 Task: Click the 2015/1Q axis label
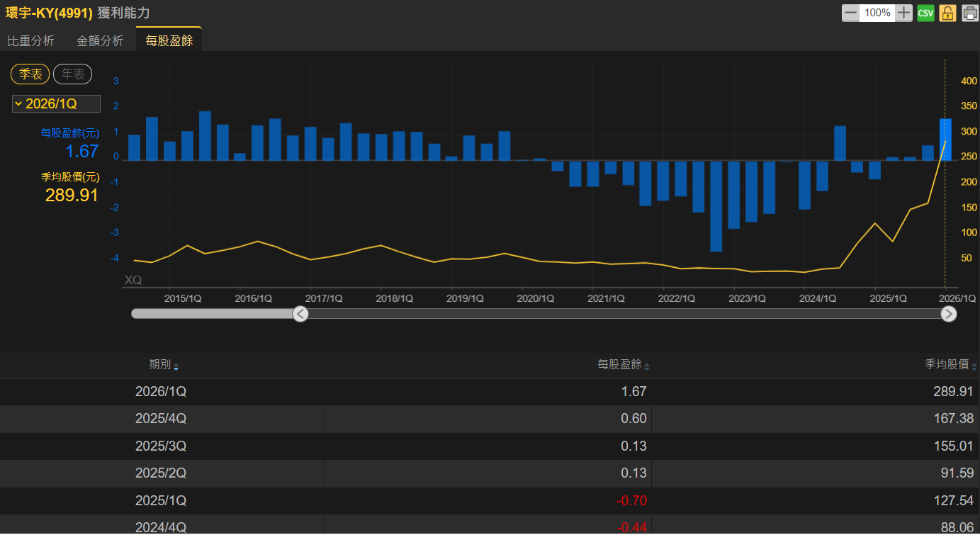[x=183, y=298]
